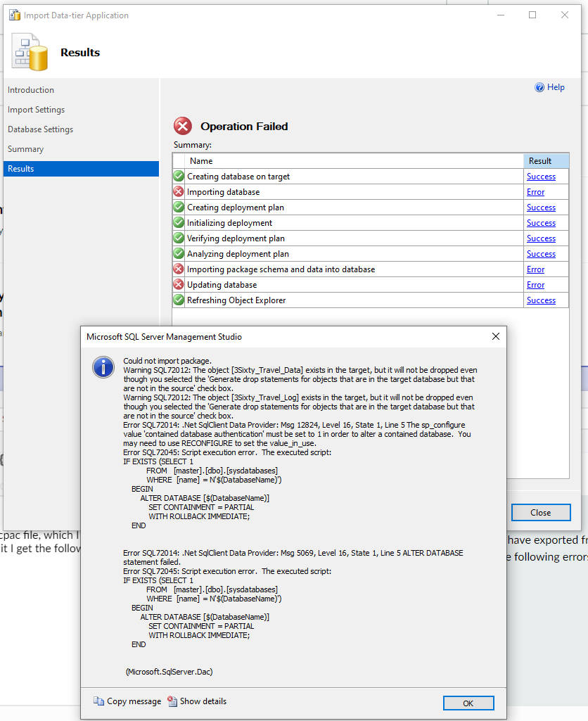Select Importing package schema and data into database text

281,269
